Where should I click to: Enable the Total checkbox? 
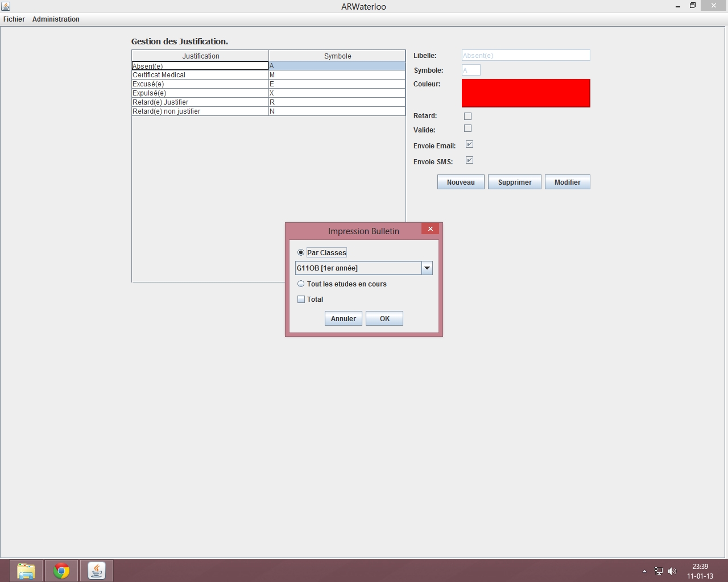pyautogui.click(x=301, y=299)
